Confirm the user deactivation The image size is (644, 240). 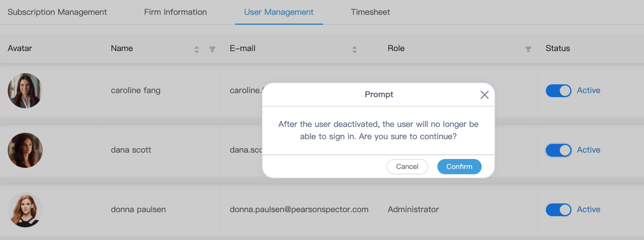coord(459,167)
